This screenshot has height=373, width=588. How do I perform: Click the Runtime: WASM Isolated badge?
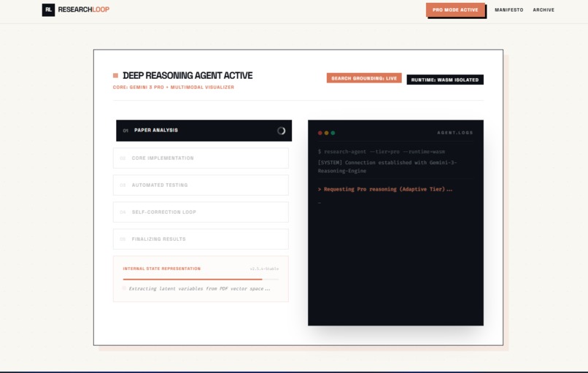[445, 80]
